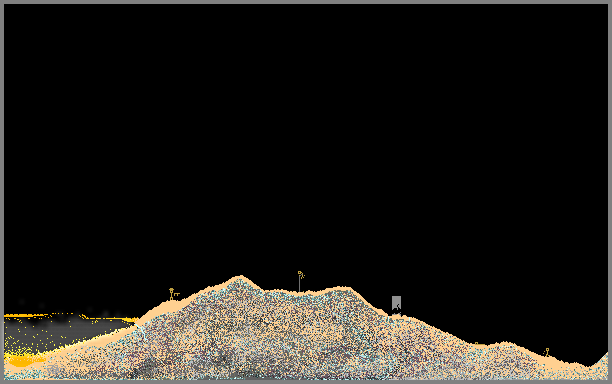The width and height of the screenshot is (612, 384).
Task: Click the gun held by the left figure
Action: 177,293
